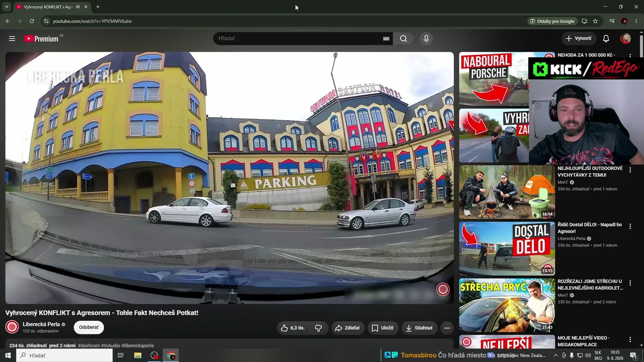The image size is (644, 362).
Task: Open Chrome media controls icon
Action: coord(612,21)
